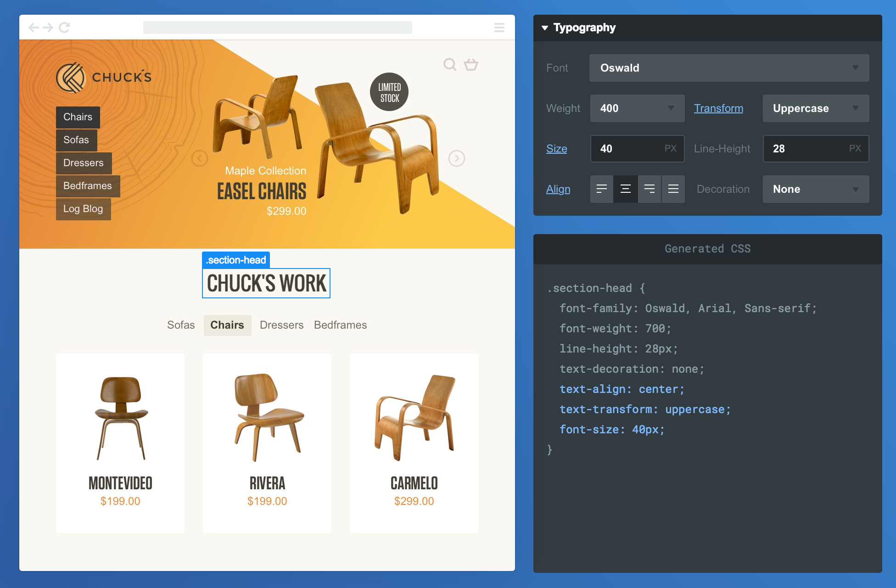Click the Transform label link
This screenshot has width=896, height=588.
(x=718, y=108)
